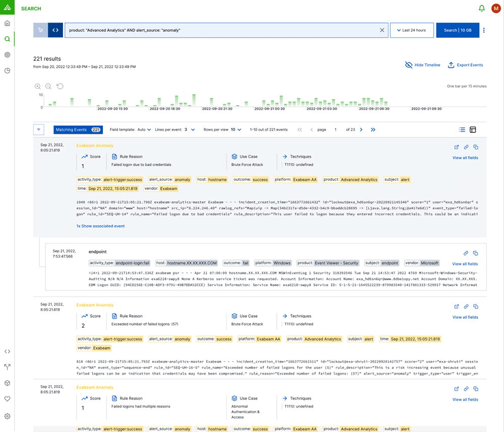504x432 pixels.
Task: Zoom out on the timeline
Action: 48,86
